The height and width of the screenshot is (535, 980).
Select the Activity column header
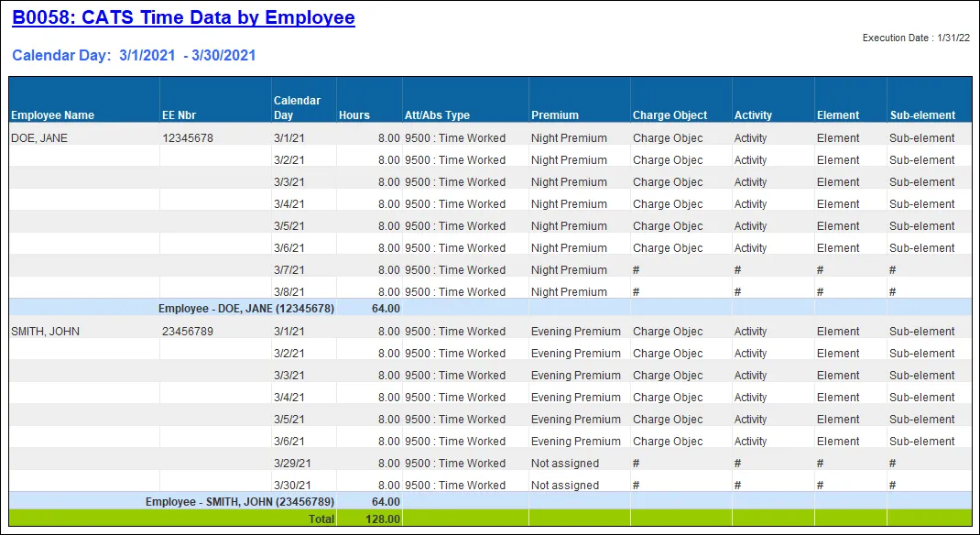(x=753, y=115)
